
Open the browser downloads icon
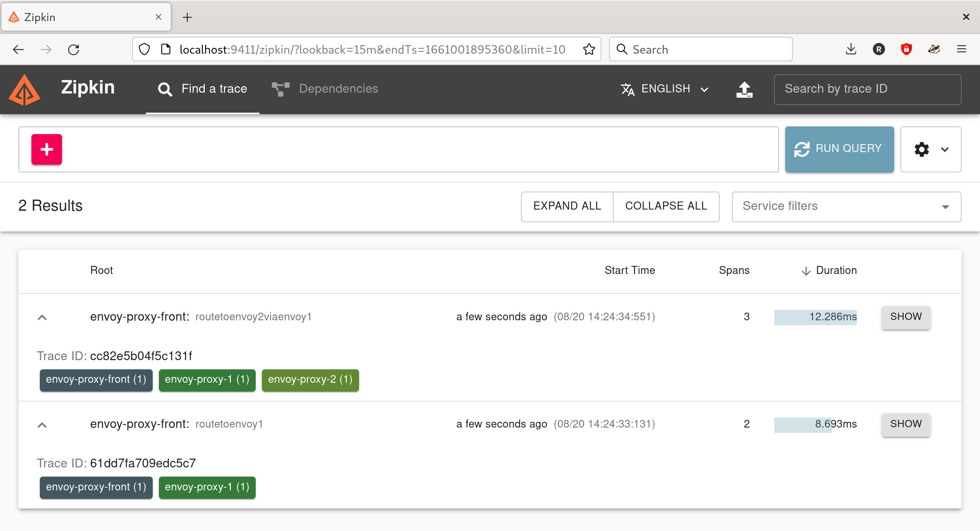[851, 49]
